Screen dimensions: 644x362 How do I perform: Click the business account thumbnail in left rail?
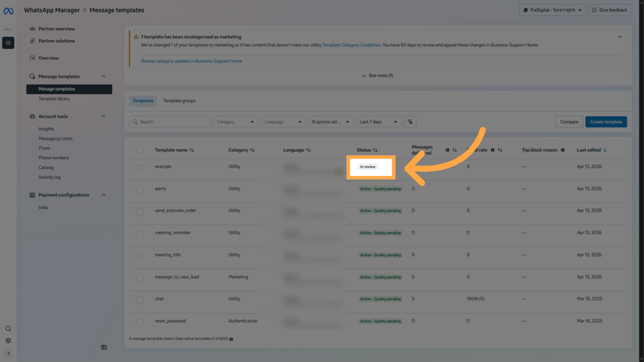click(8, 29)
